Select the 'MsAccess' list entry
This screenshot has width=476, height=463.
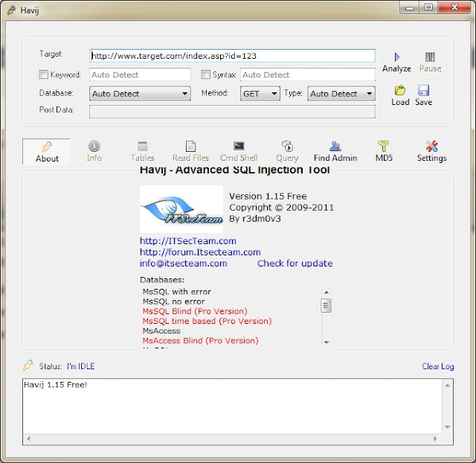(x=161, y=331)
